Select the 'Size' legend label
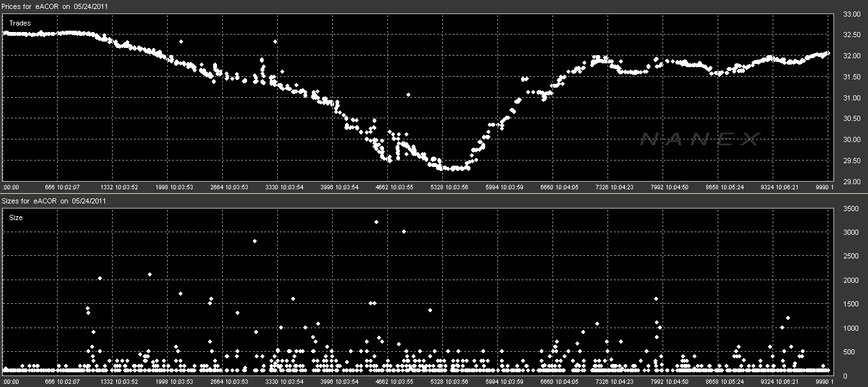The height and width of the screenshot is (387, 868). tap(15, 217)
